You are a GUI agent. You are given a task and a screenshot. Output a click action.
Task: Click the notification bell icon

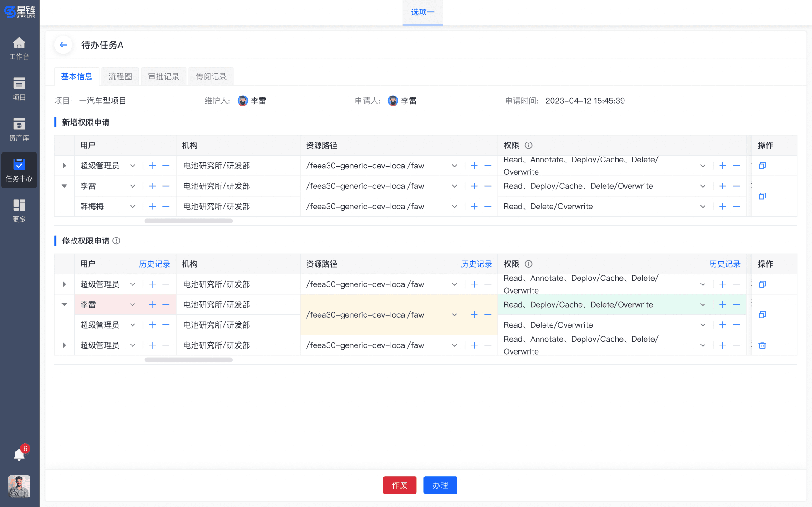click(19, 455)
